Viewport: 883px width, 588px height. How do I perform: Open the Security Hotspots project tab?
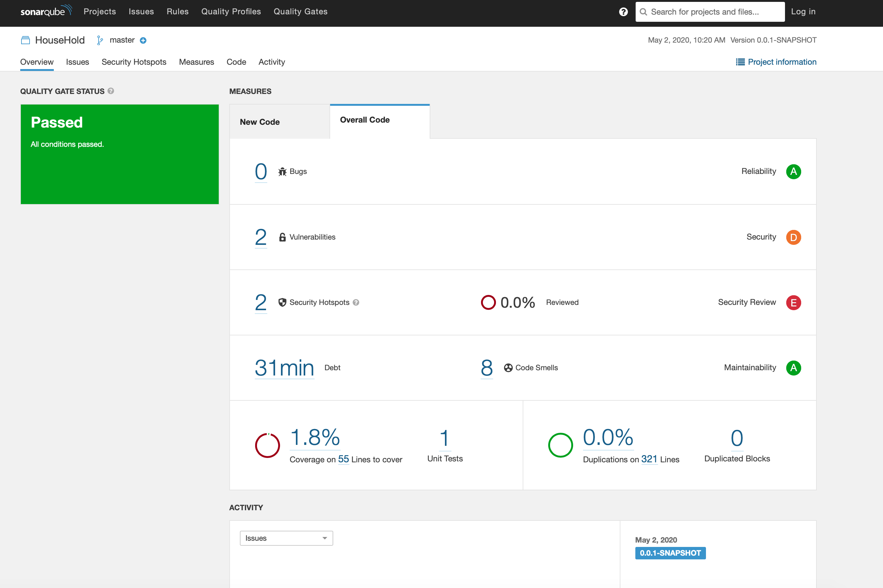pos(134,62)
